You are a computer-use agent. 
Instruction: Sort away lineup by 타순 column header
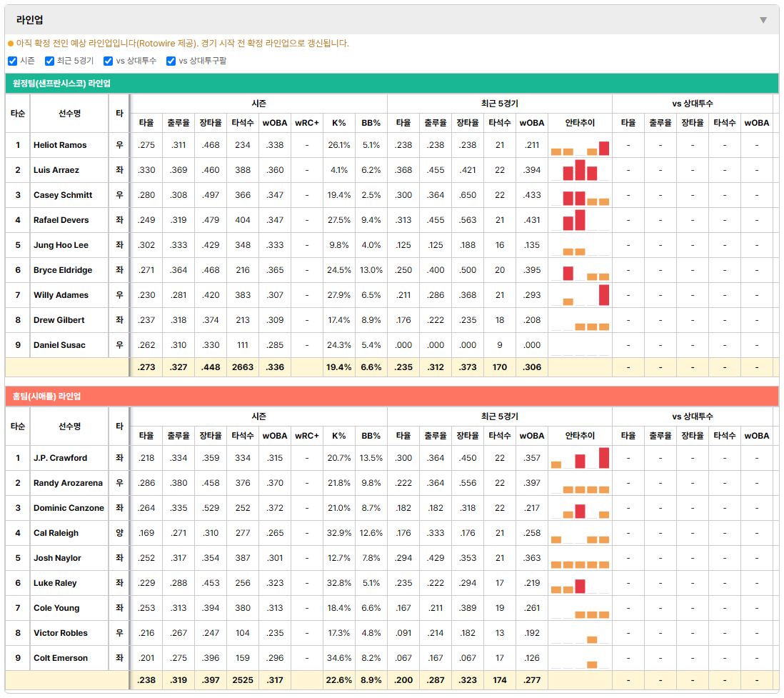point(18,114)
